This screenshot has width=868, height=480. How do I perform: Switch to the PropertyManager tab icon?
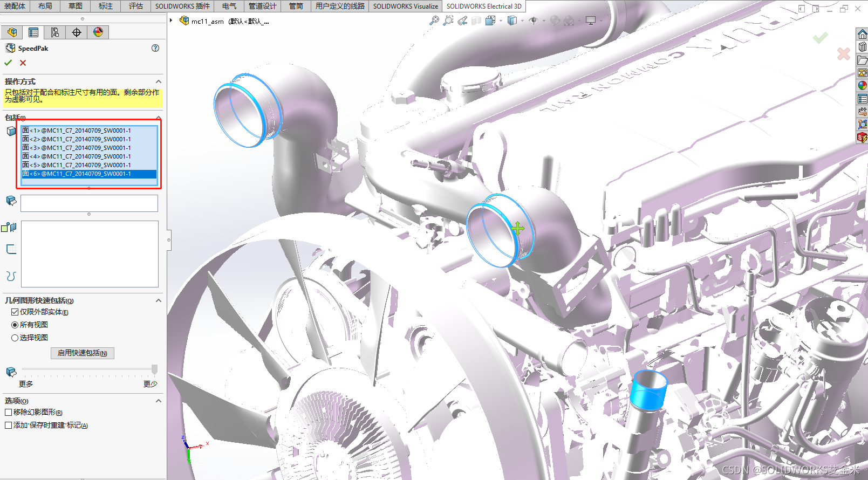coord(33,32)
